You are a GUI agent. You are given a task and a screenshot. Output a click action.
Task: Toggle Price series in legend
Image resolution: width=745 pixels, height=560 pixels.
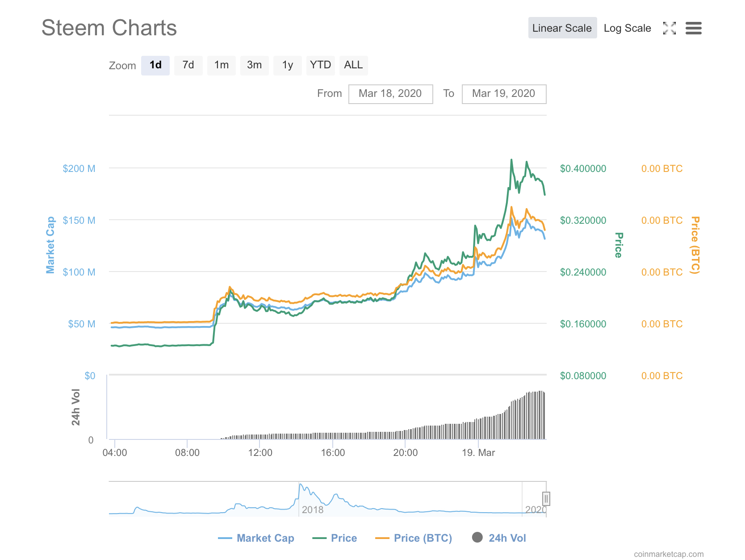tap(335, 538)
